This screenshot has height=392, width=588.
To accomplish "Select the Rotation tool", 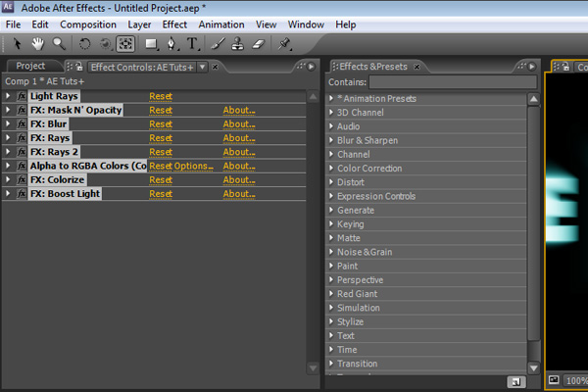I will point(84,44).
